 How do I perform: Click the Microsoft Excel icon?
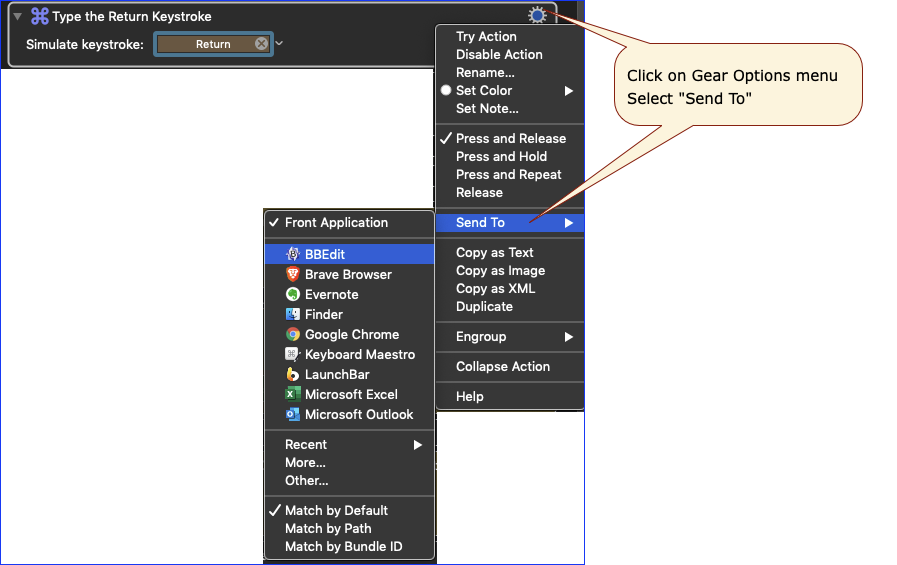pyautogui.click(x=293, y=394)
